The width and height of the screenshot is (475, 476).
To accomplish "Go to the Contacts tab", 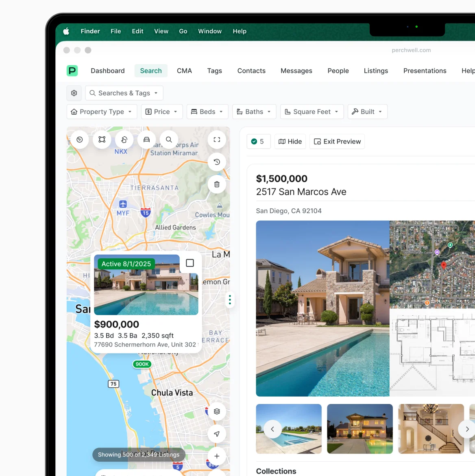I will tap(251, 71).
